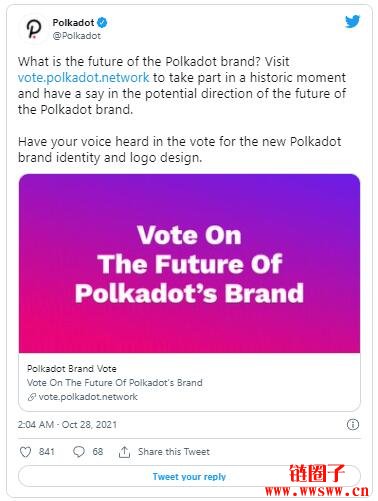Screen dimensions: 378x501
Task: Click the blue verified badge
Action: [102, 23]
